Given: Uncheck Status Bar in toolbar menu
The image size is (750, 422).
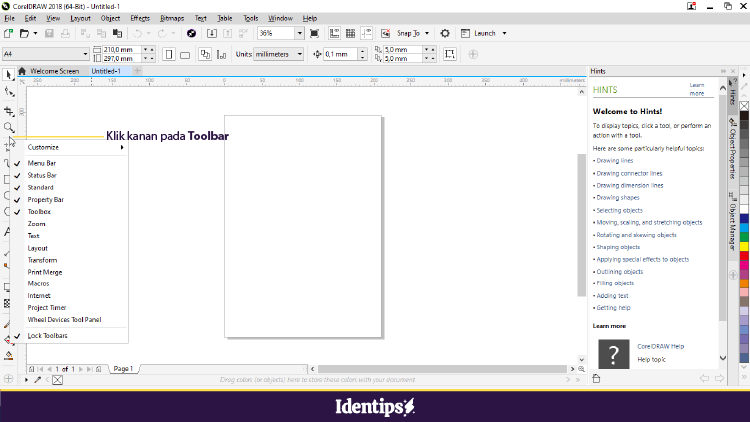Looking at the screenshot, I should click(42, 175).
